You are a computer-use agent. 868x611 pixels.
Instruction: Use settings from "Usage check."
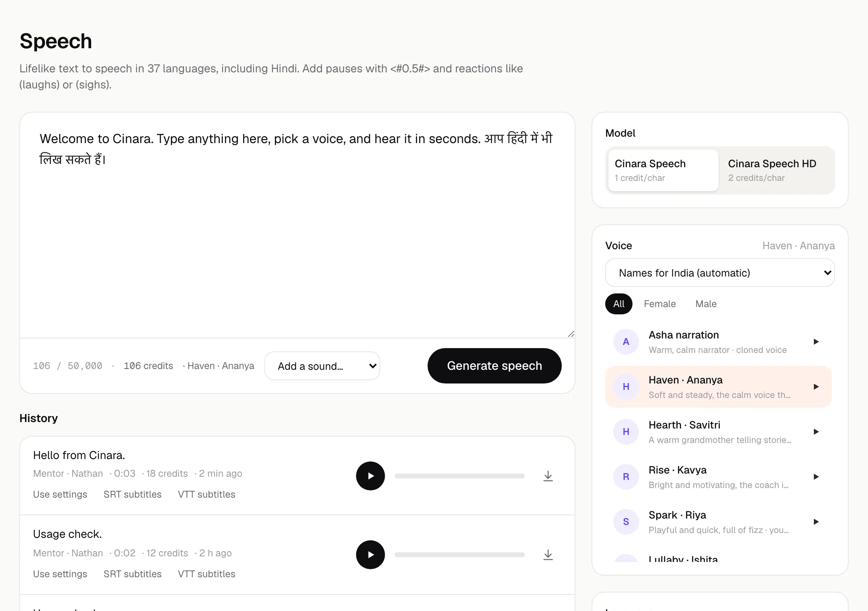60,574
